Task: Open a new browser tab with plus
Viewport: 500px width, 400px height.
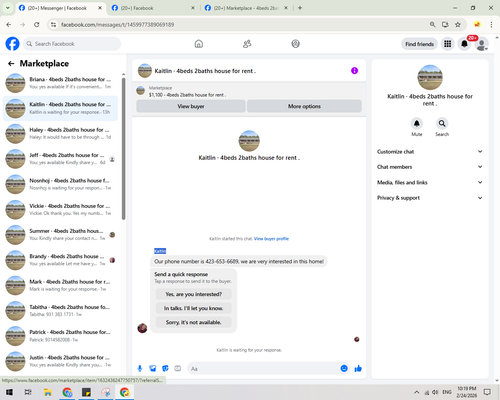Action: point(300,8)
